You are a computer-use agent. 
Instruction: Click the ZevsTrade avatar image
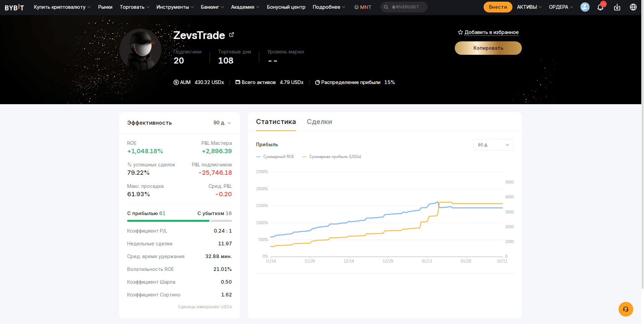pos(141,50)
